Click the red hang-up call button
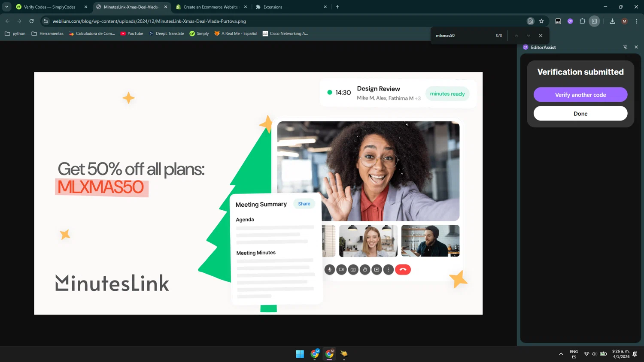644x362 pixels. (x=403, y=270)
